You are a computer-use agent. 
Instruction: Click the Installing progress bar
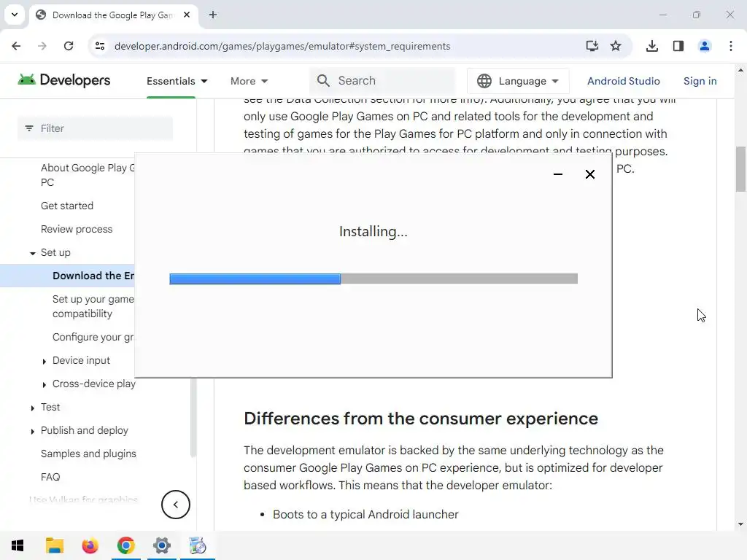pos(373,279)
